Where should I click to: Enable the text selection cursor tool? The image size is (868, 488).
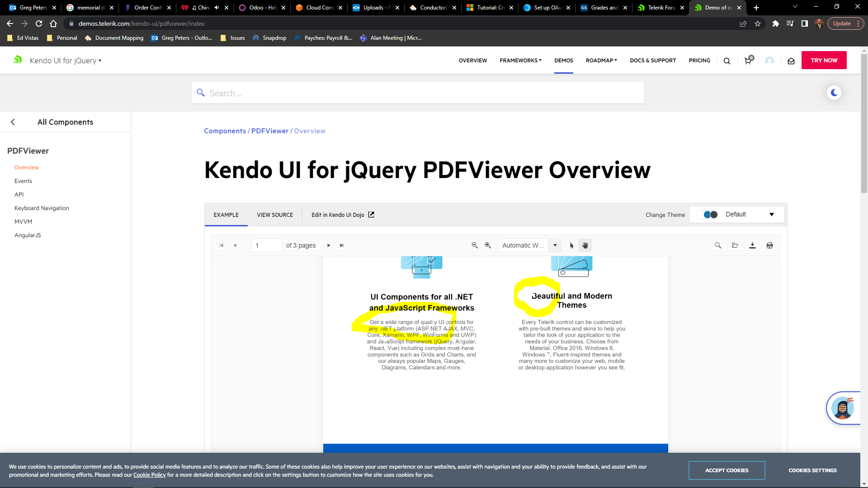pyautogui.click(x=571, y=245)
